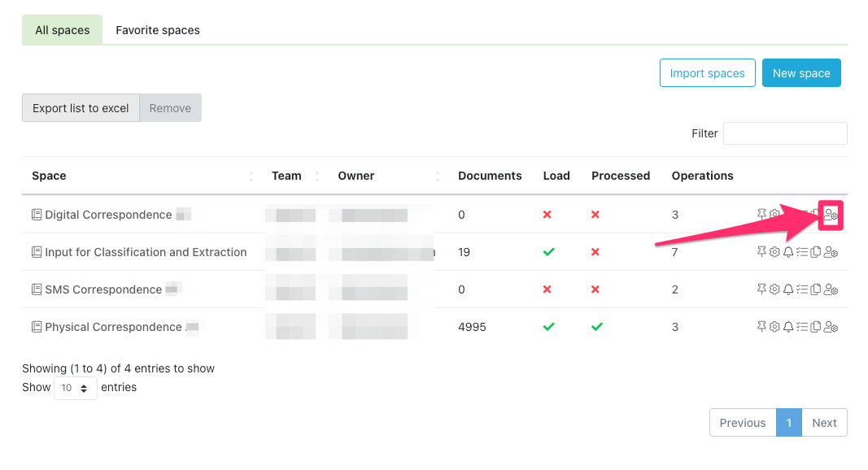The width and height of the screenshot is (868, 470).
Task: Sort table by Owner column
Action: (x=356, y=176)
